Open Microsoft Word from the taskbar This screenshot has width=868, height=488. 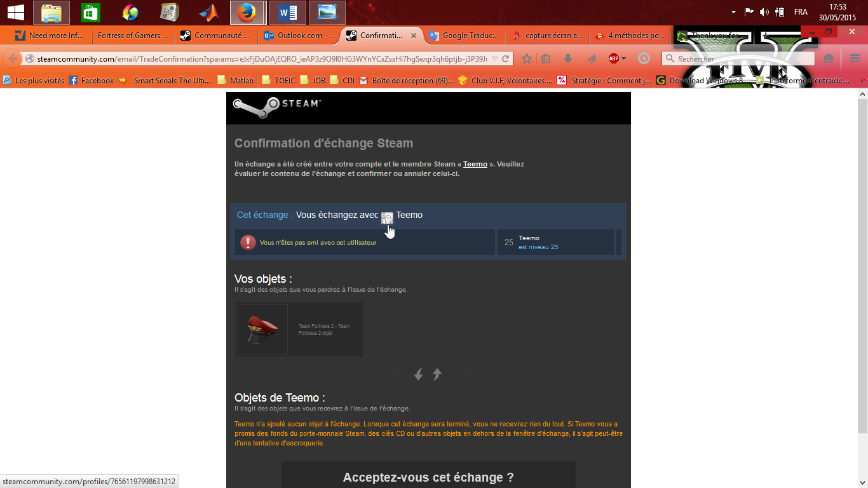288,13
